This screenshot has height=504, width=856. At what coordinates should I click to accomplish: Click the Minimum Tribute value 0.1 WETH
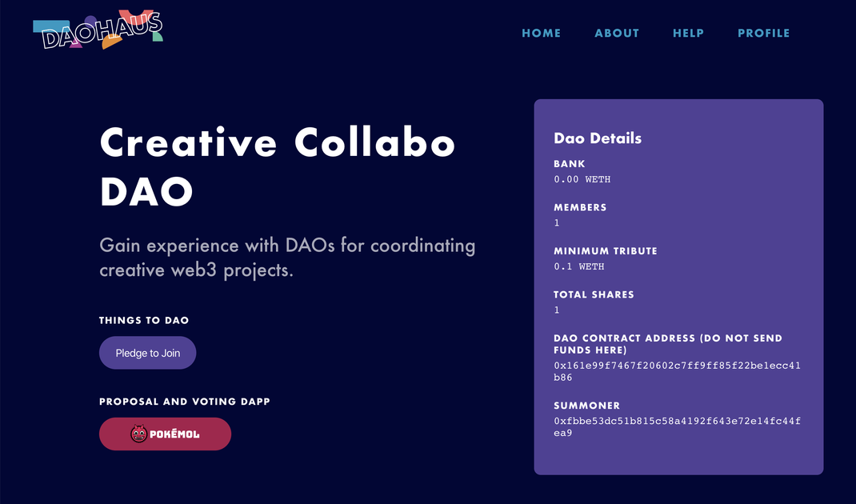coord(578,267)
